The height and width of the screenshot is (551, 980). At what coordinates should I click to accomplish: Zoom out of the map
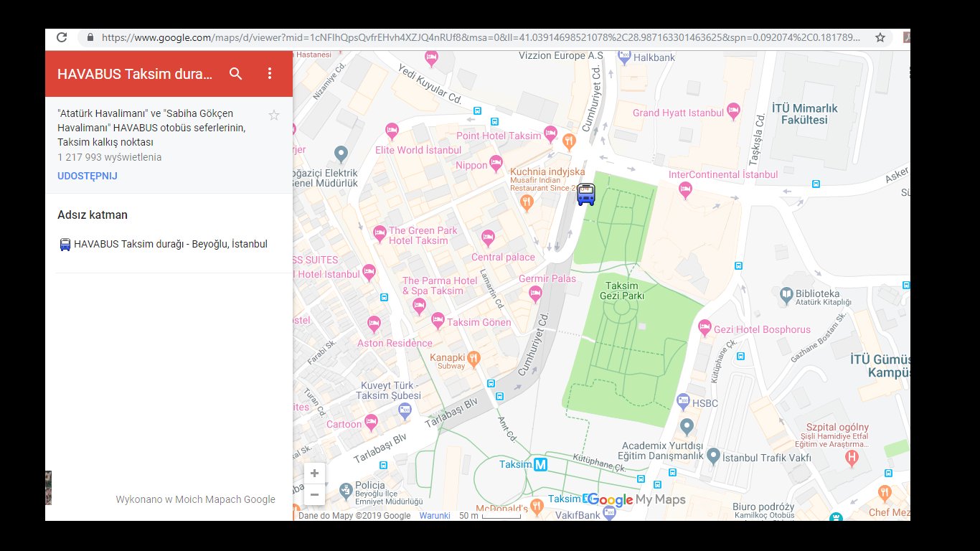[x=314, y=494]
